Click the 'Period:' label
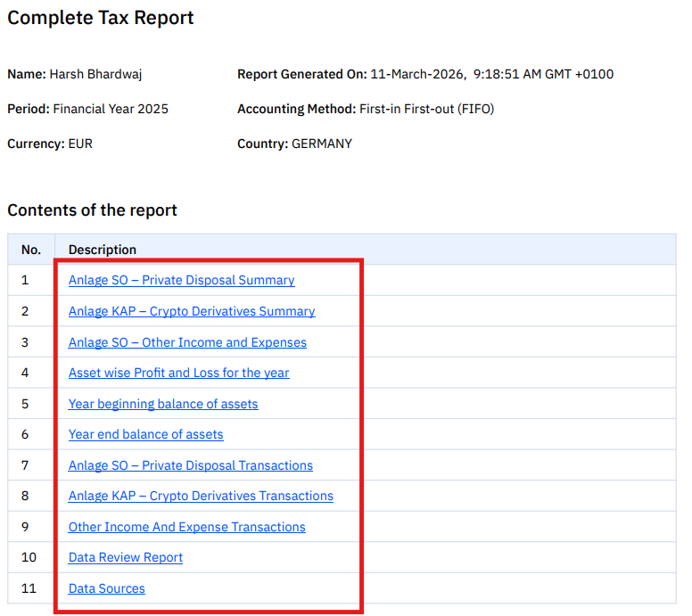Image resolution: width=692 pixels, height=616 pixels. pyautogui.click(x=29, y=109)
